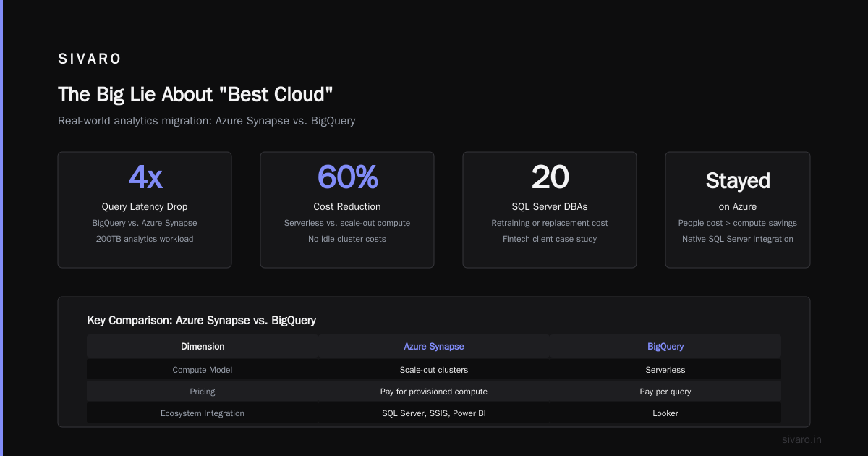Click the Dimension column header

(x=203, y=347)
